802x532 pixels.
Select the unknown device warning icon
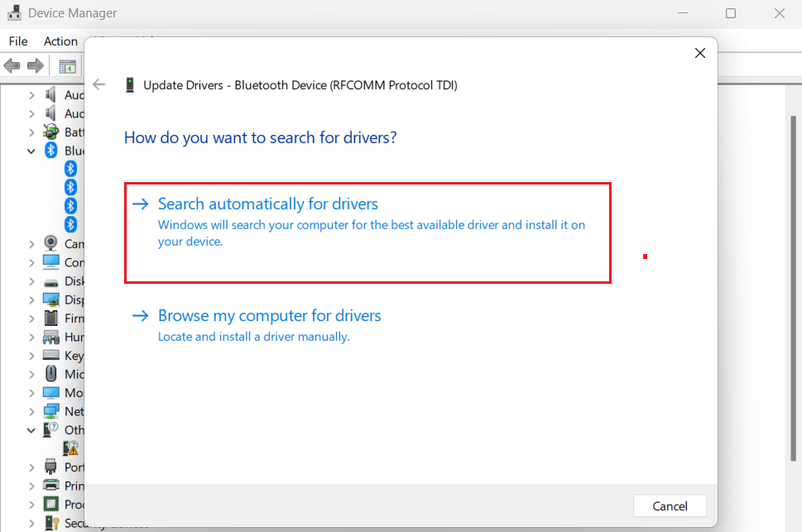[x=70, y=448]
